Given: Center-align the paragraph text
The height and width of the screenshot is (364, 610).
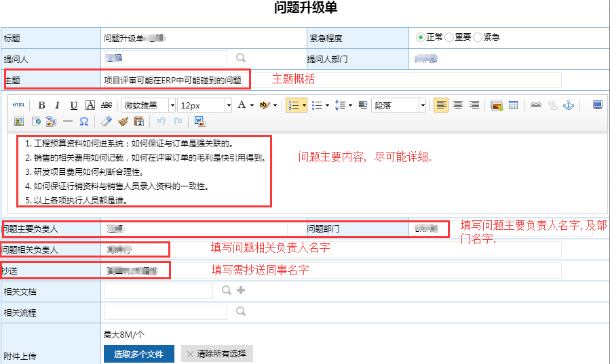Looking at the screenshot, I should [458, 105].
